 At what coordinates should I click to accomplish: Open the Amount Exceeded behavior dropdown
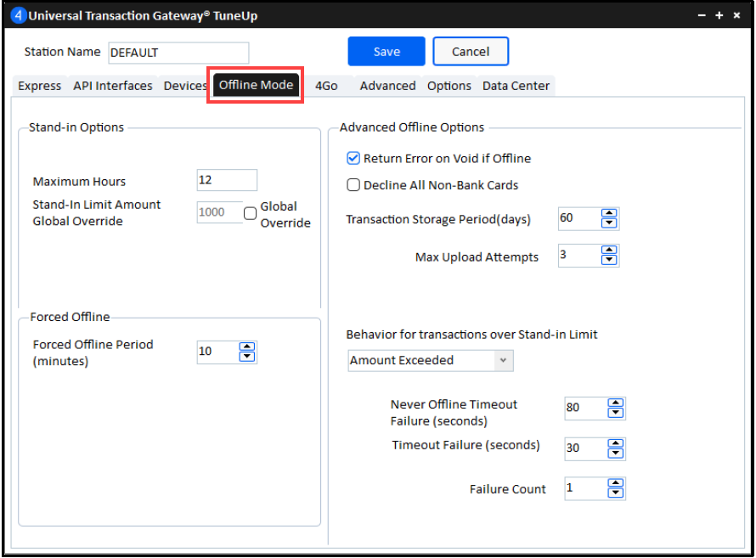click(503, 360)
